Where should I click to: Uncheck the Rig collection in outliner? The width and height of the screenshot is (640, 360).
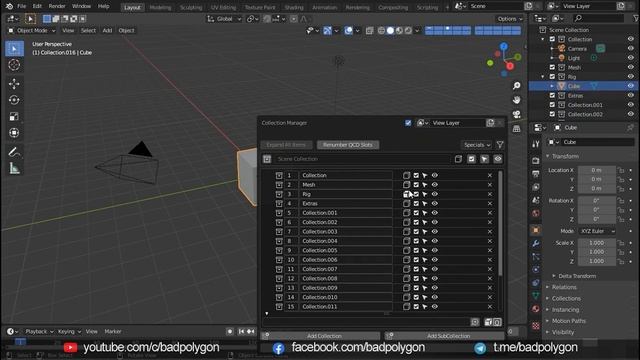coord(552,77)
